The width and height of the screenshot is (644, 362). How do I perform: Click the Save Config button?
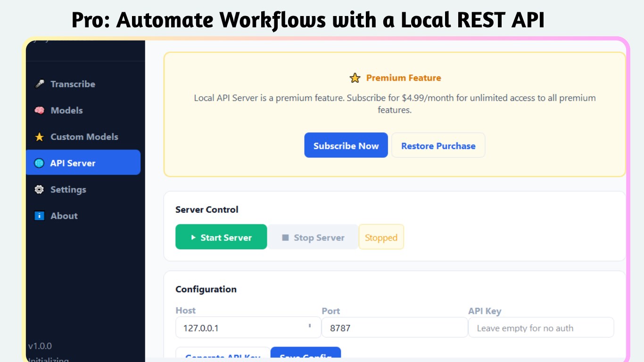click(x=305, y=353)
